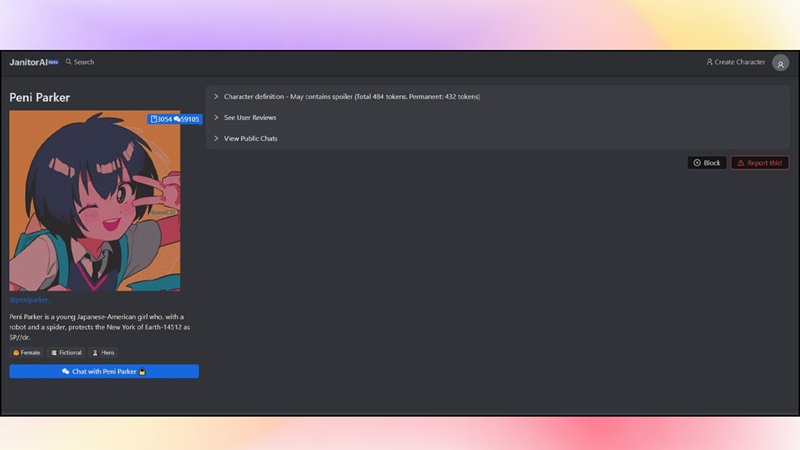
Task: Open the Search field in the header
Action: click(80, 62)
